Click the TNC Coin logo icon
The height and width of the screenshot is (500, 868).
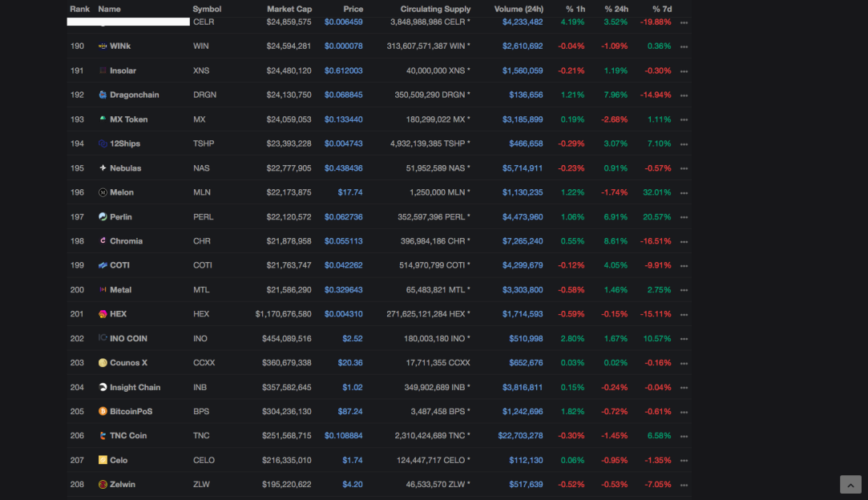tap(103, 436)
